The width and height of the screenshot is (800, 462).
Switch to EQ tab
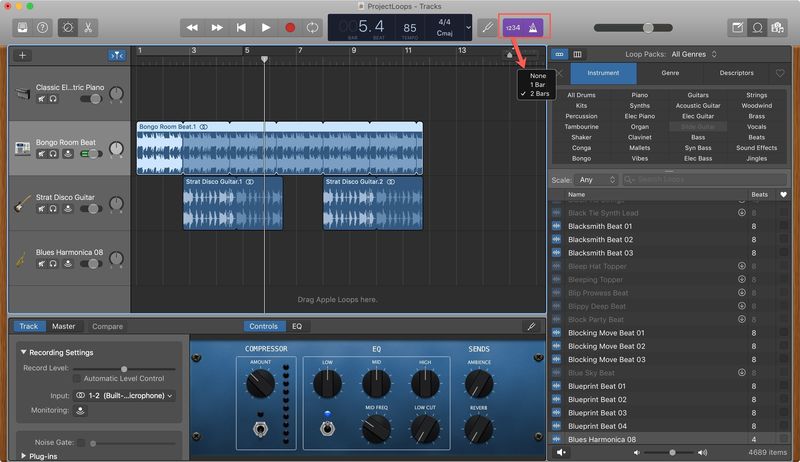pyautogui.click(x=297, y=326)
